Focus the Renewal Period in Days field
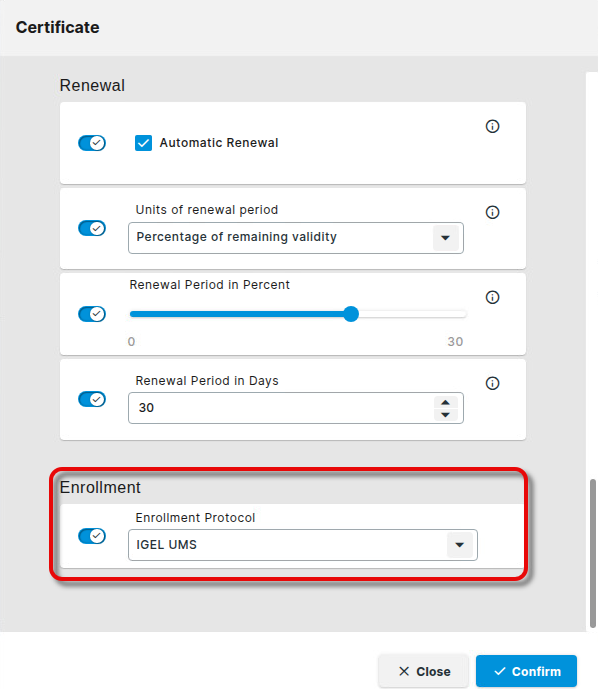 click(281, 408)
